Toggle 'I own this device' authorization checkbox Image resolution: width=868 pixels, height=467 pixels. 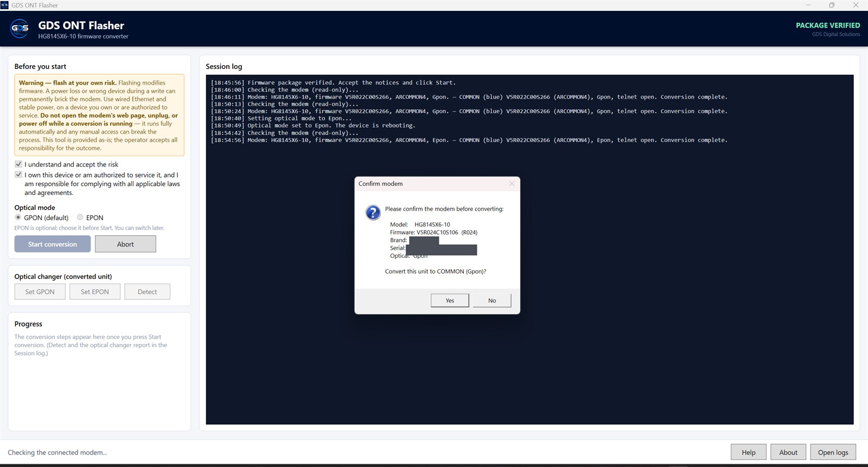click(18, 175)
